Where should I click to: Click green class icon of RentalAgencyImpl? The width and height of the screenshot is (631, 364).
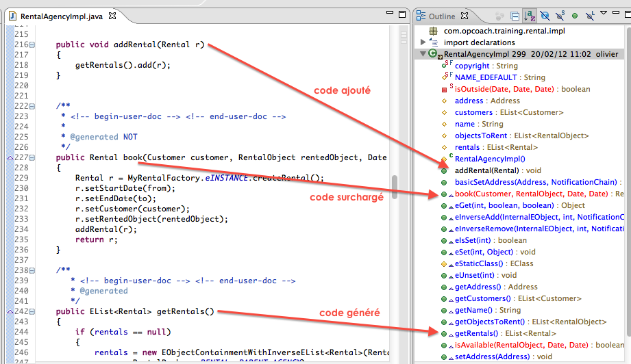click(x=433, y=53)
